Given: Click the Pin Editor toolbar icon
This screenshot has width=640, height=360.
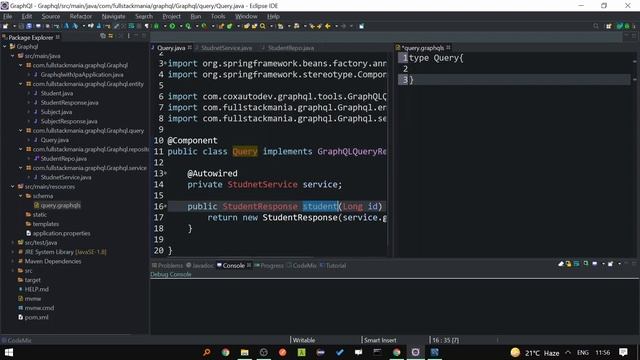Looking at the screenshot, I should pos(361,26).
